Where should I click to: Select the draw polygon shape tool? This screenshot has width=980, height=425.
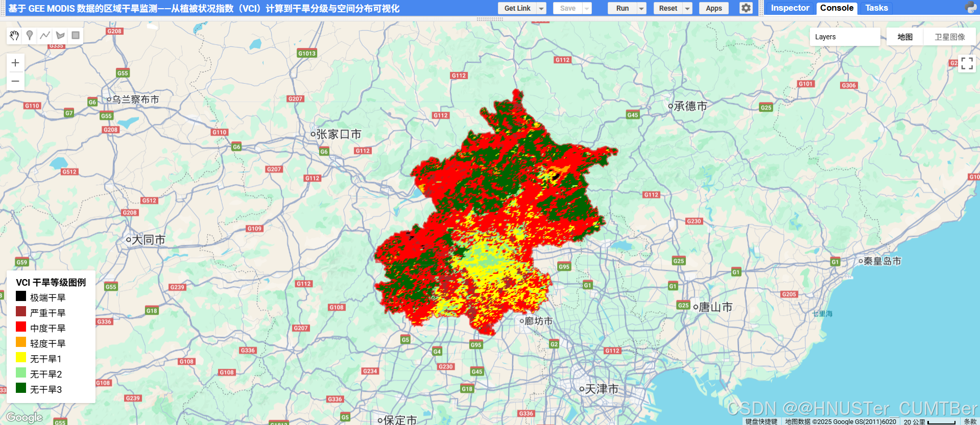[x=60, y=35]
